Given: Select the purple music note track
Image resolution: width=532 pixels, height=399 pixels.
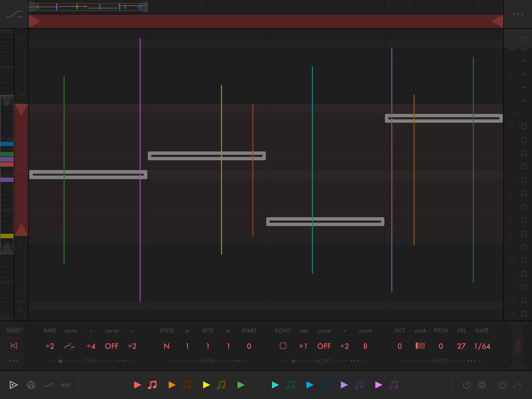Looking at the screenshot, I should click(359, 385).
